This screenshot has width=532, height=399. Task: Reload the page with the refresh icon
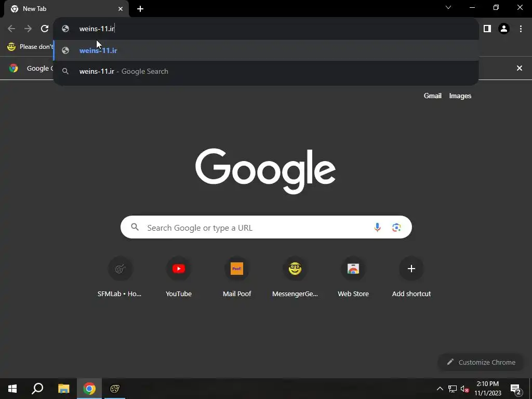point(45,29)
